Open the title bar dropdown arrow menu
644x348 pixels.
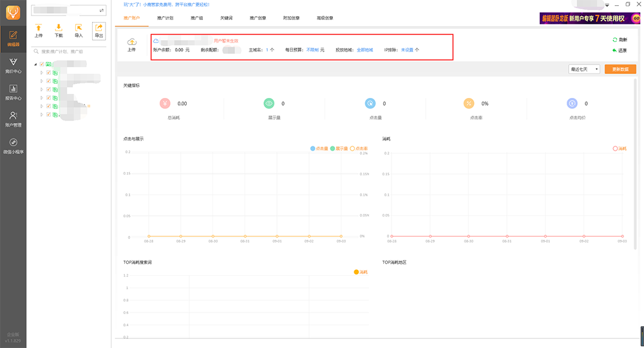(607, 5)
